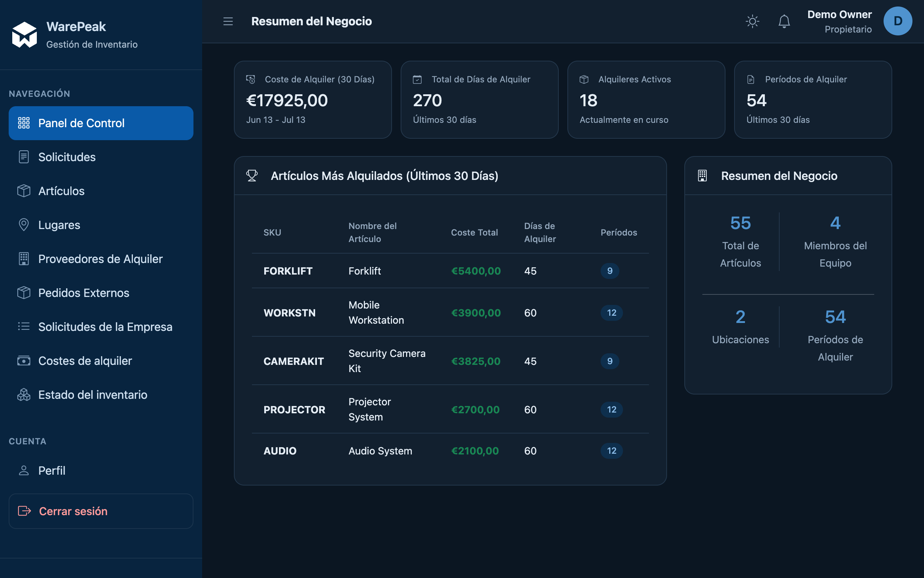Open Solicitudes in sidebar

point(101,157)
